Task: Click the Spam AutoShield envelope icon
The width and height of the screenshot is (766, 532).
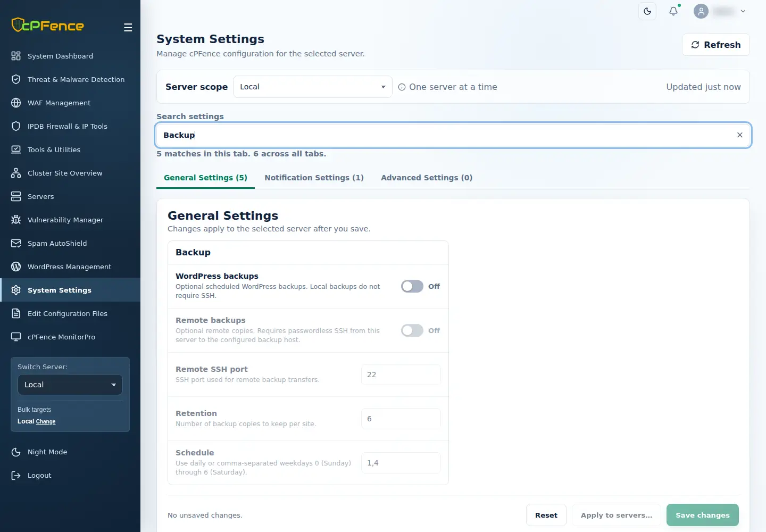Action: [x=16, y=243]
